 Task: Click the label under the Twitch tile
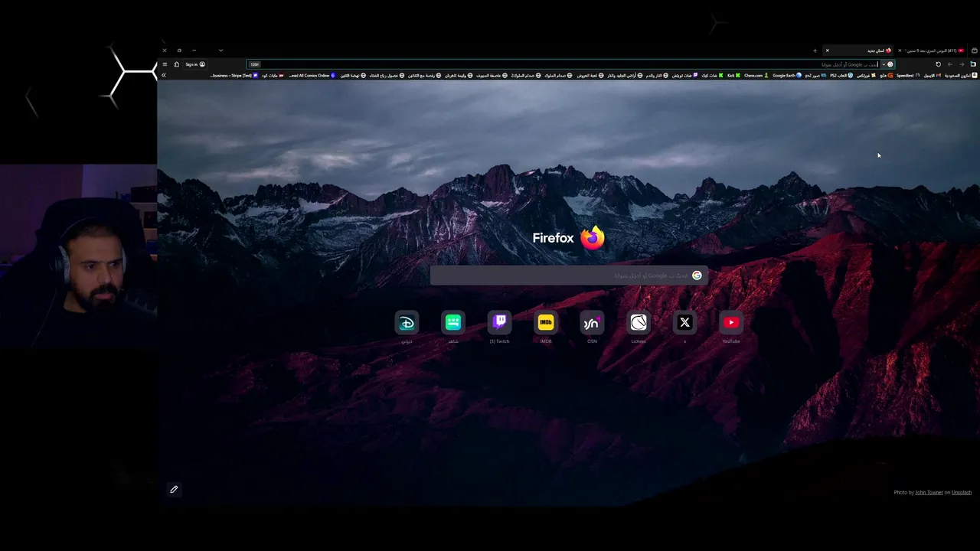(499, 341)
